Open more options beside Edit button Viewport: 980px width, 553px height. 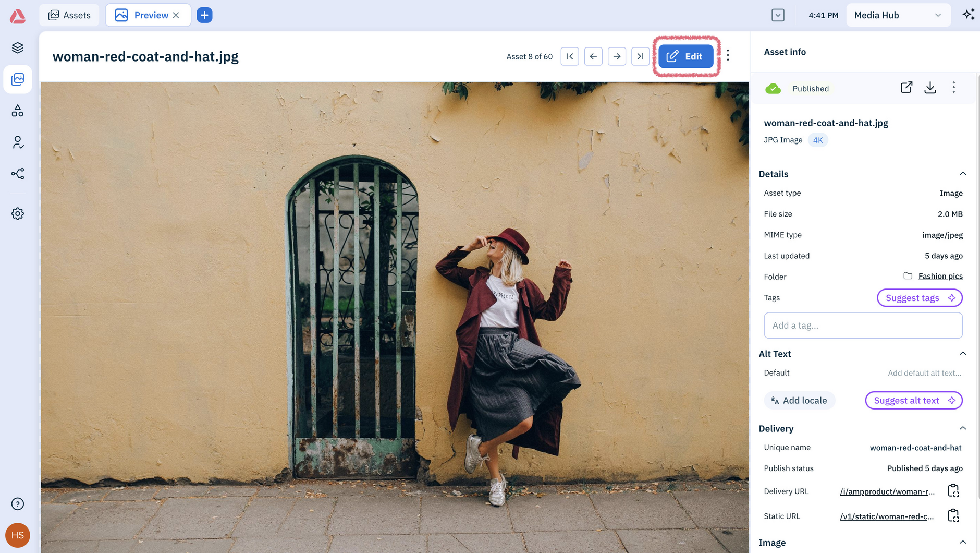click(x=728, y=55)
